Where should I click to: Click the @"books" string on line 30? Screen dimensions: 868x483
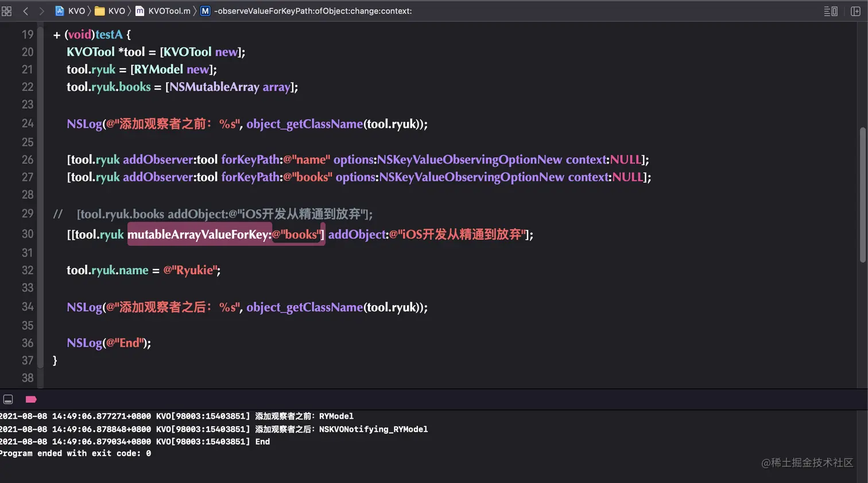(x=296, y=234)
